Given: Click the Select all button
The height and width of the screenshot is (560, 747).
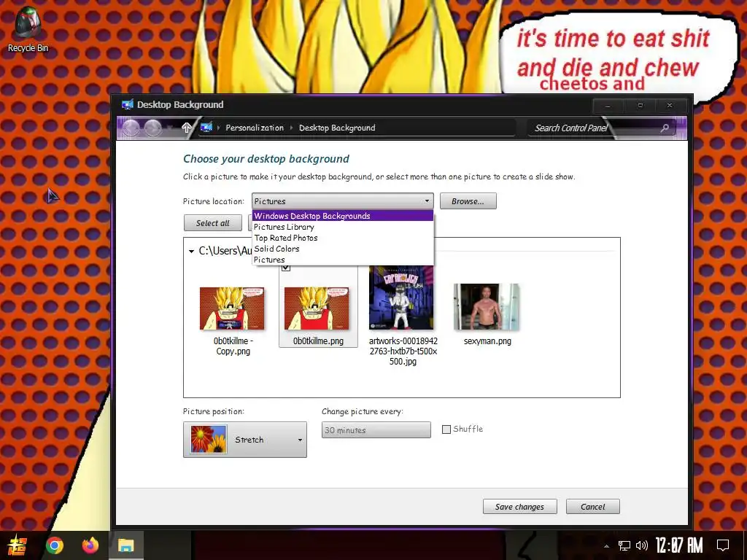Looking at the screenshot, I should point(212,223).
